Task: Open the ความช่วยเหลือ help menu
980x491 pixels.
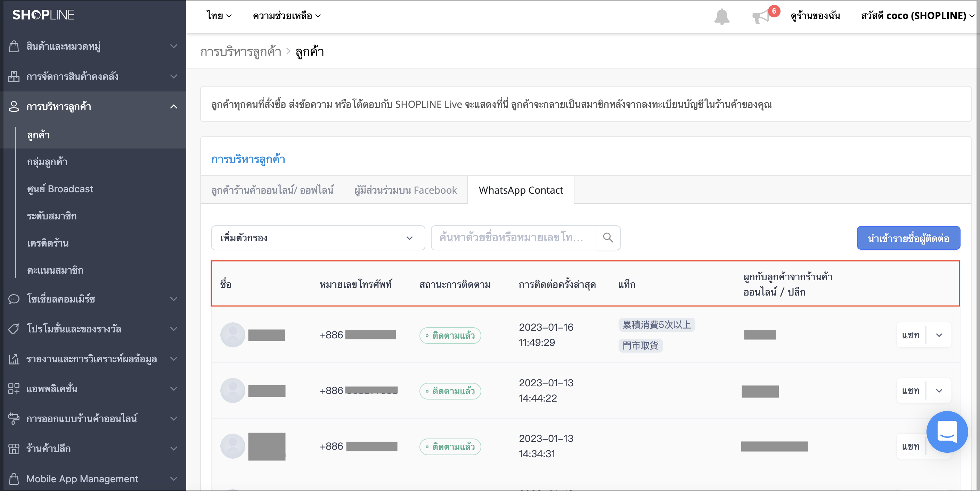Action: click(x=287, y=16)
